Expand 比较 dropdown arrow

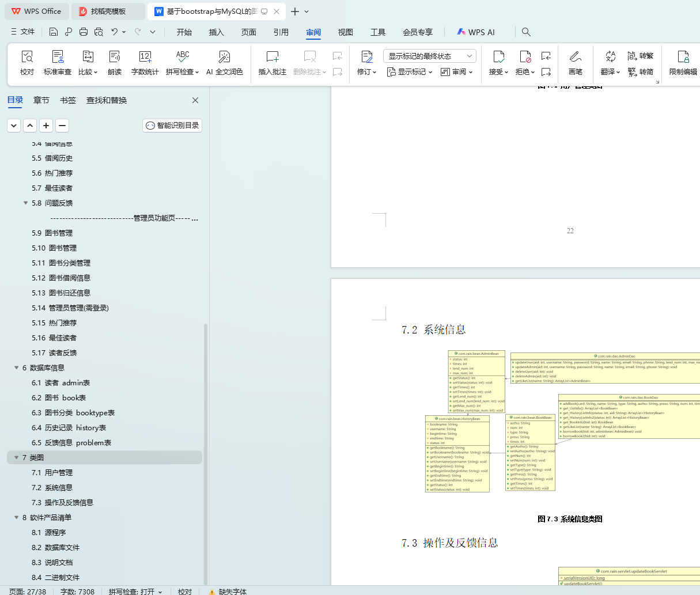tap(95, 73)
